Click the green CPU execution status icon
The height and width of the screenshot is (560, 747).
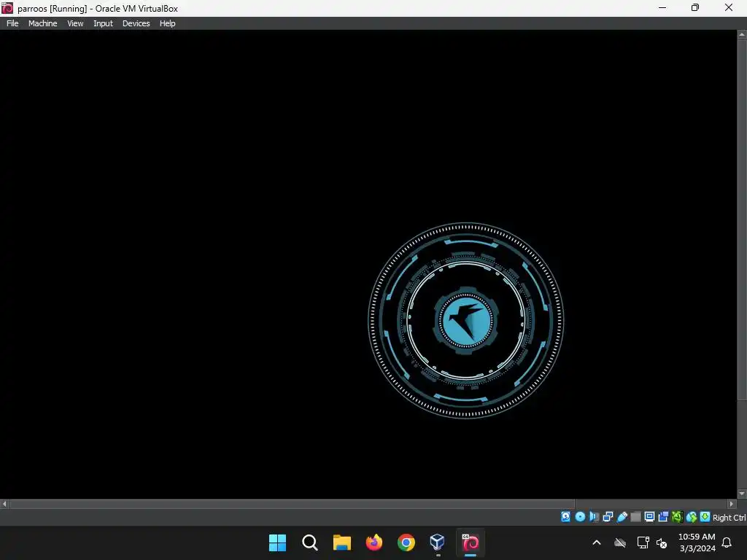tap(677, 517)
